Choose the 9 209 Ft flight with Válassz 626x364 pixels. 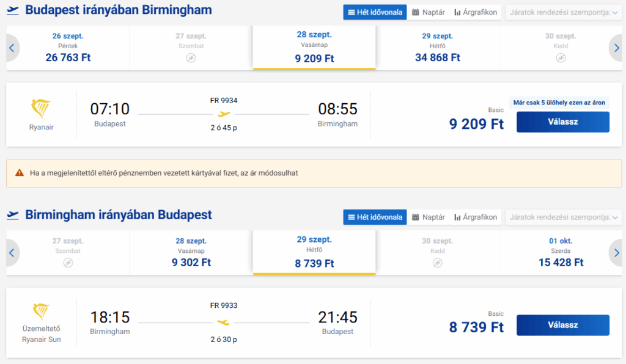pyautogui.click(x=563, y=122)
